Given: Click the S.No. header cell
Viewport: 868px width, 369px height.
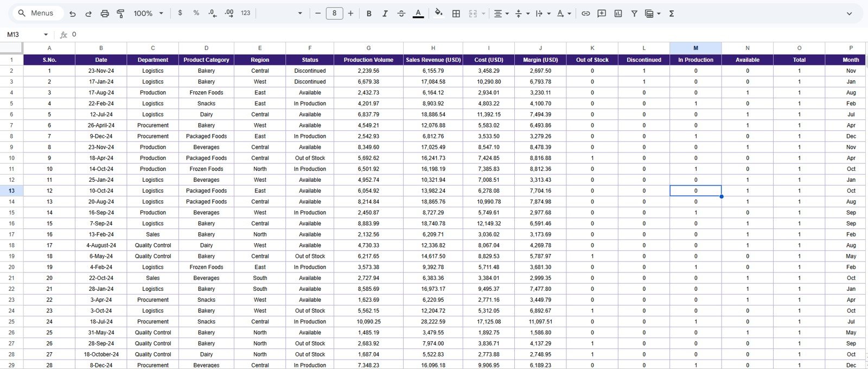Looking at the screenshot, I should [49, 60].
